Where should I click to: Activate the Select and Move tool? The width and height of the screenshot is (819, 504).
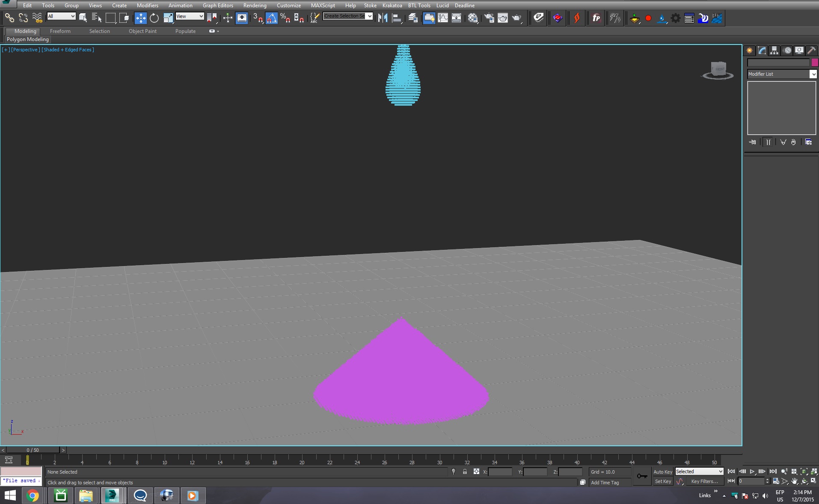click(x=140, y=18)
